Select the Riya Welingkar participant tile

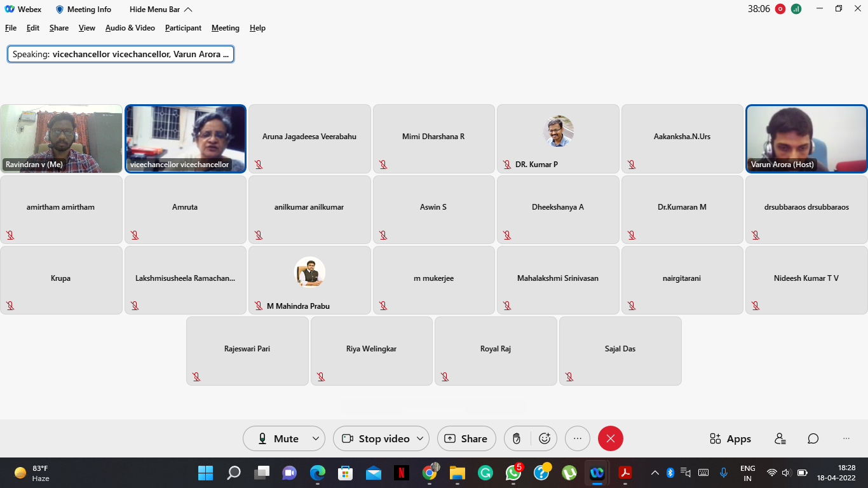(372, 351)
